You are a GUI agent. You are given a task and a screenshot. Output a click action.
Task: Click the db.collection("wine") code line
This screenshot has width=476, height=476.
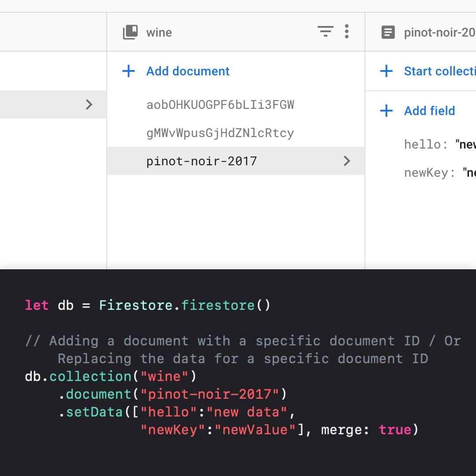[111, 376]
